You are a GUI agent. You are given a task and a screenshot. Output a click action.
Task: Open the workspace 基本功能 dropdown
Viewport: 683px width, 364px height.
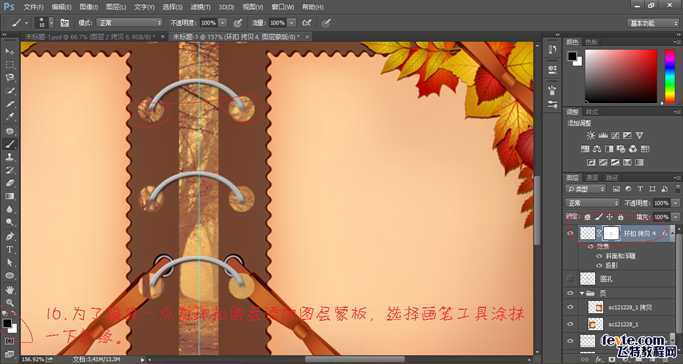point(653,23)
